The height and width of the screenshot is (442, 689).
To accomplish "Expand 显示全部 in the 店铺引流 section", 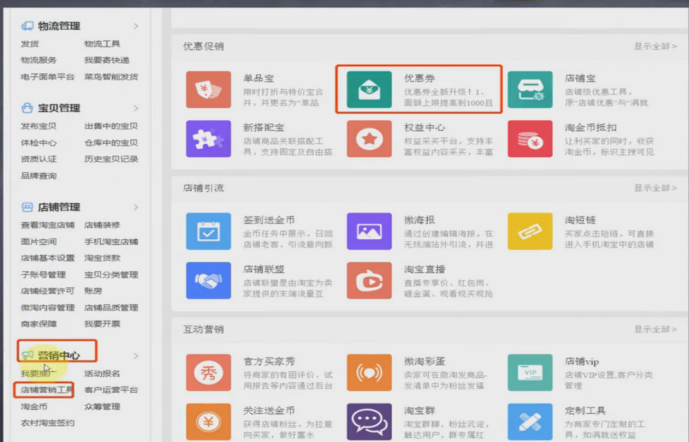I will 654,188.
